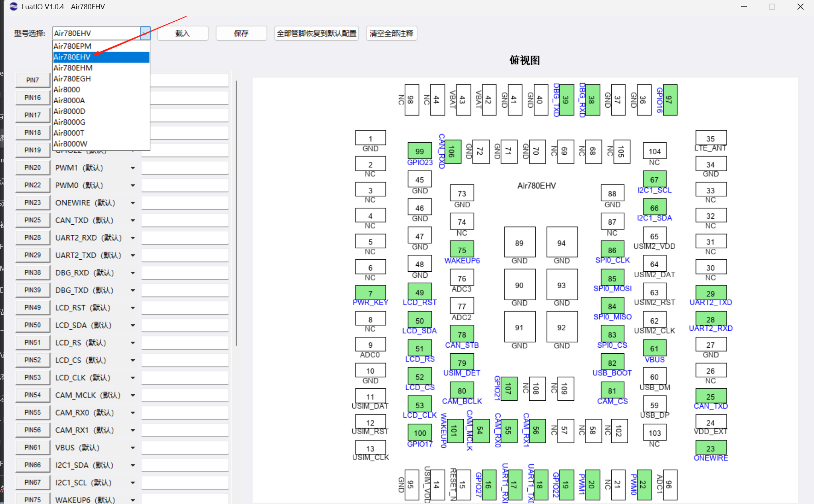Screen dimensions: 814x504
Task: Click the PIN7 button
Action: pos(33,80)
